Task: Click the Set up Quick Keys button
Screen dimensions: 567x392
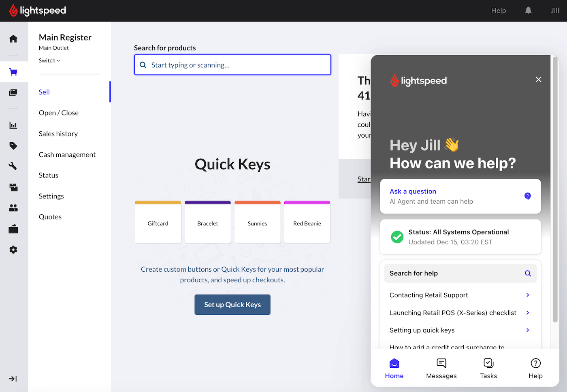Action: click(232, 305)
